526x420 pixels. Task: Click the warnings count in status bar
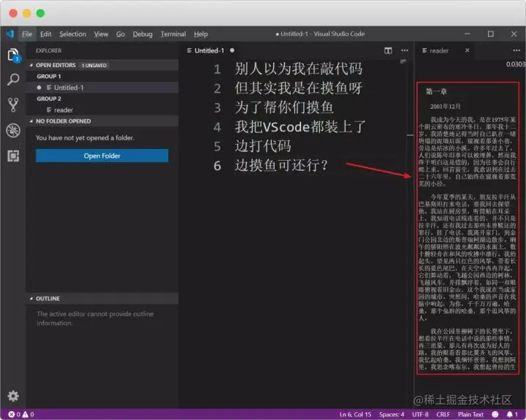point(28,414)
